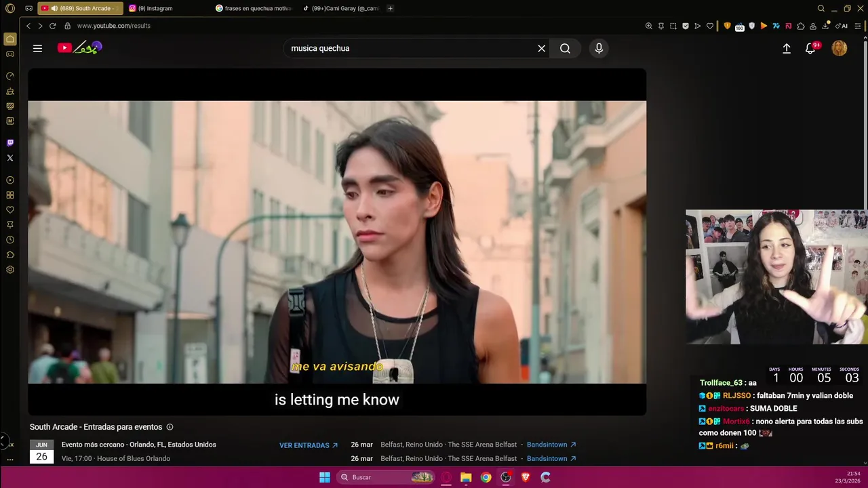Click the pin icon in address bar
The height and width of the screenshot is (488, 868).
click(x=661, y=26)
